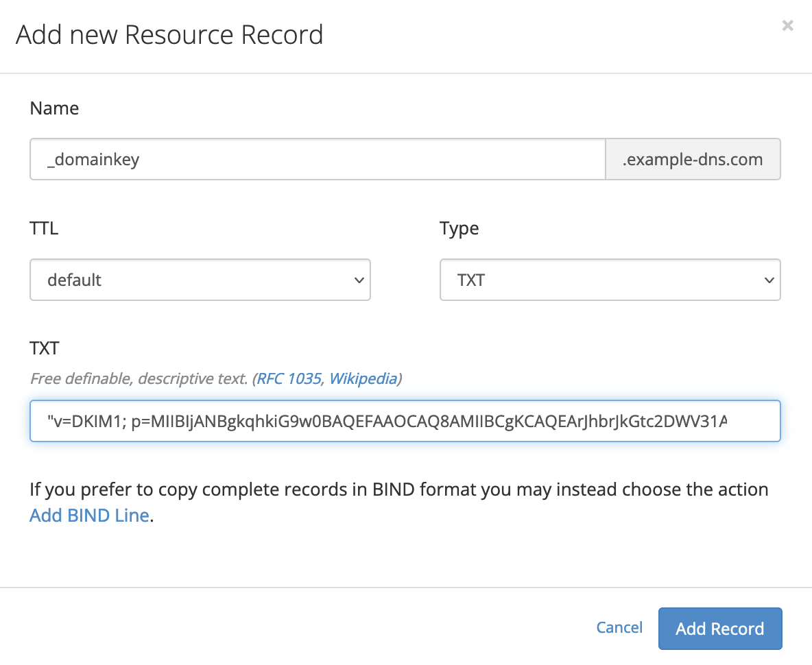Viewport: 812px width, 665px height.
Task: Open the RFC 1035 link
Action: tap(289, 378)
